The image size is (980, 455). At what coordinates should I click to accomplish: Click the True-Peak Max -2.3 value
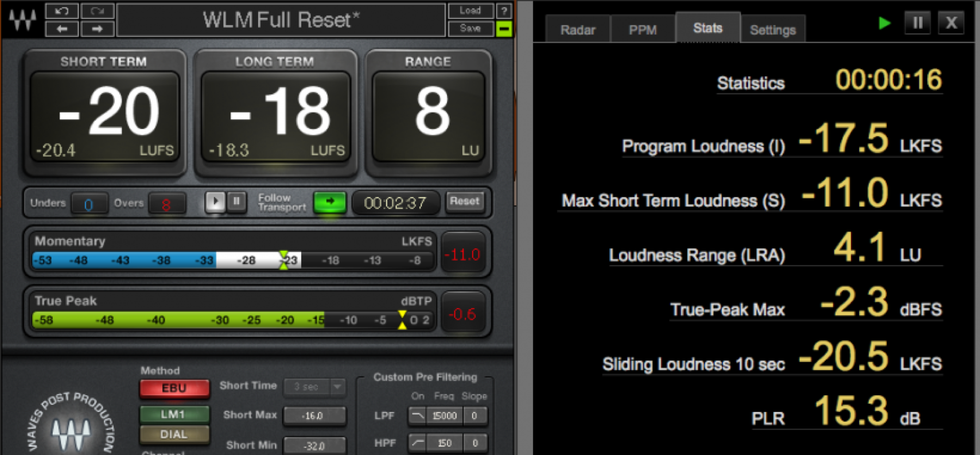pos(854,302)
